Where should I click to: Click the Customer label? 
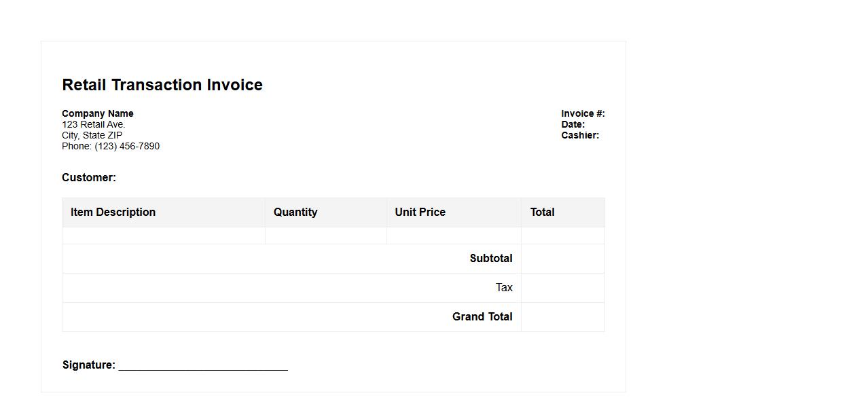coord(89,177)
